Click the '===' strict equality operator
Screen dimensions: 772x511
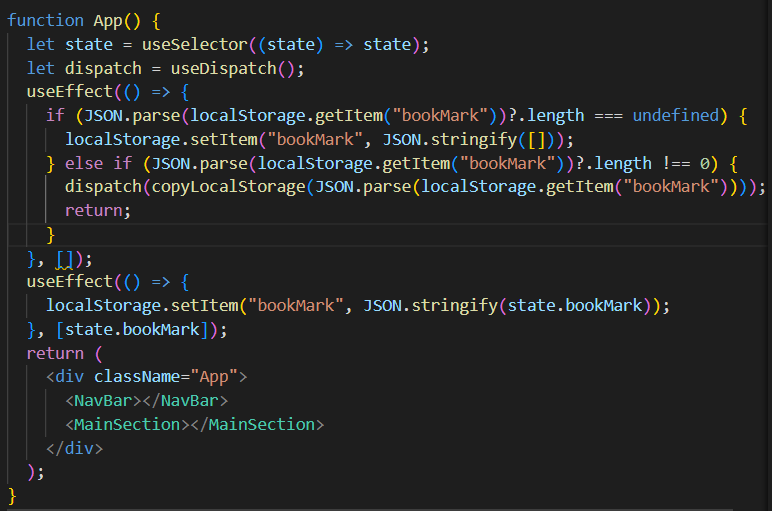pos(609,116)
